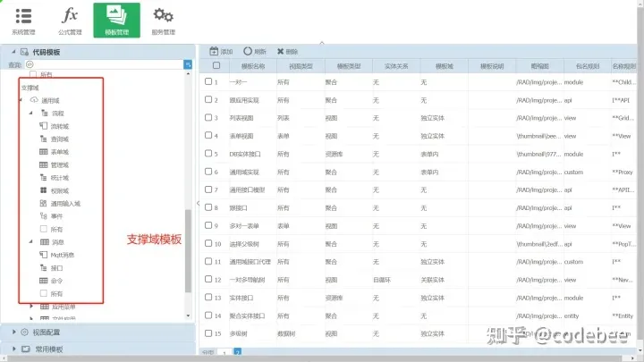The height and width of the screenshot is (362, 644).
Task: Check the checkbox for row 3 列表视图
Action: (x=208, y=117)
